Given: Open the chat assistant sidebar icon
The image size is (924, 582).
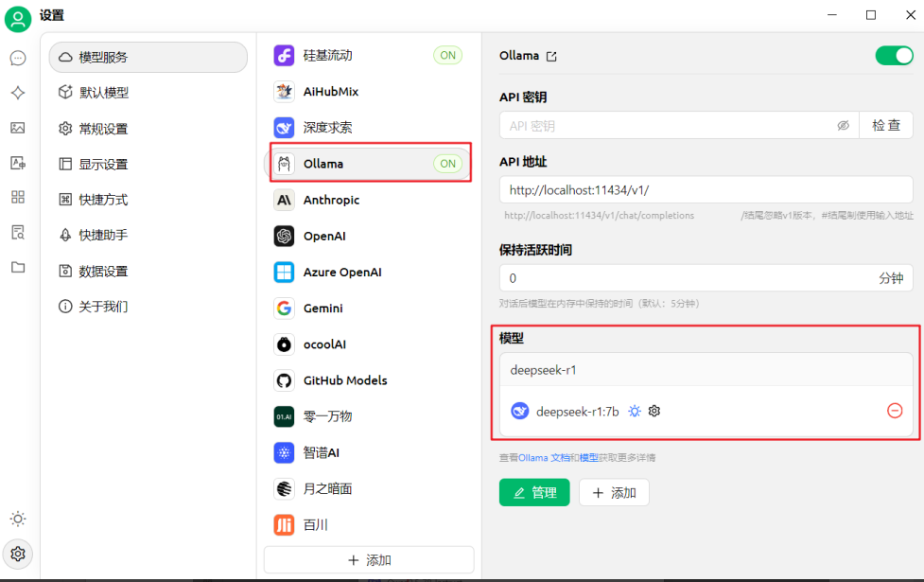Looking at the screenshot, I should coord(18,58).
